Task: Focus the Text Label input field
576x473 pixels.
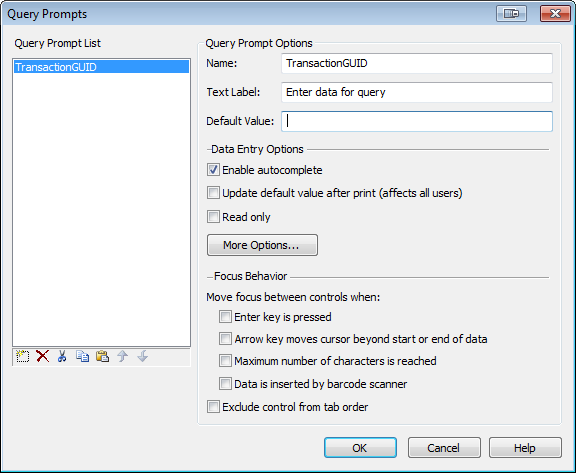Action: [417, 92]
